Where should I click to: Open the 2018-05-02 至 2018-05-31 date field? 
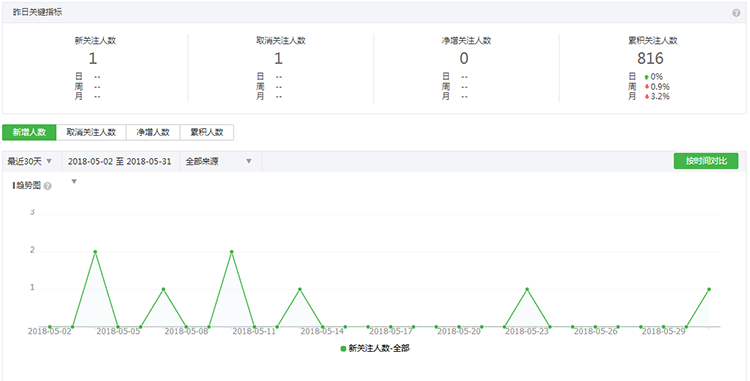pos(120,162)
